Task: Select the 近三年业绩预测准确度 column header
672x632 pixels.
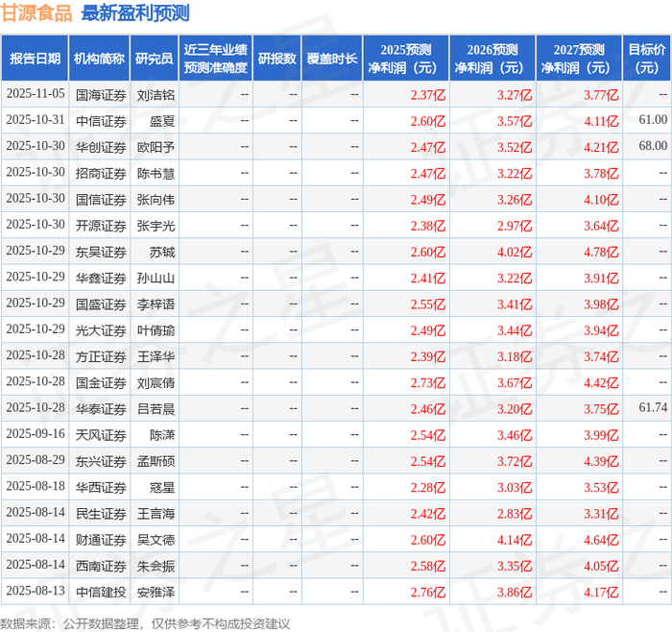Action: 216,59
